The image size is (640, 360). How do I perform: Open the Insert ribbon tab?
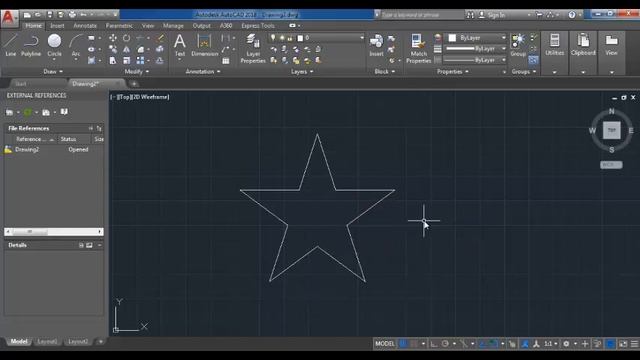click(57, 26)
